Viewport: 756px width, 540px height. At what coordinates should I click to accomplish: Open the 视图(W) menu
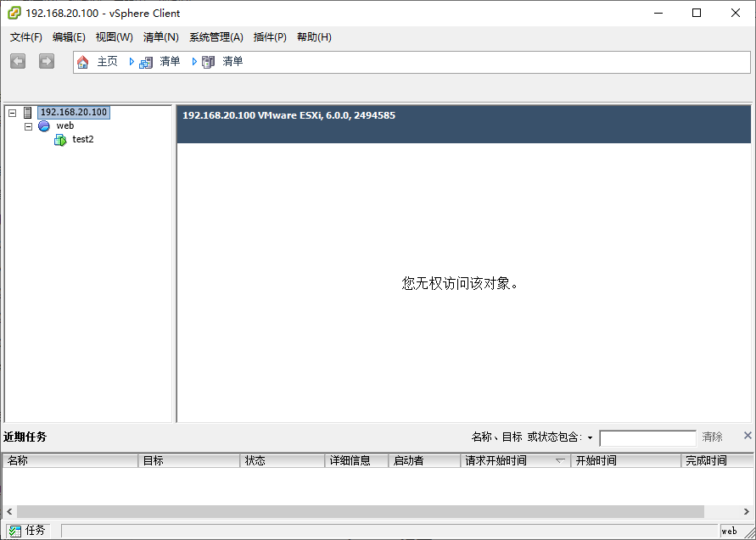click(114, 37)
